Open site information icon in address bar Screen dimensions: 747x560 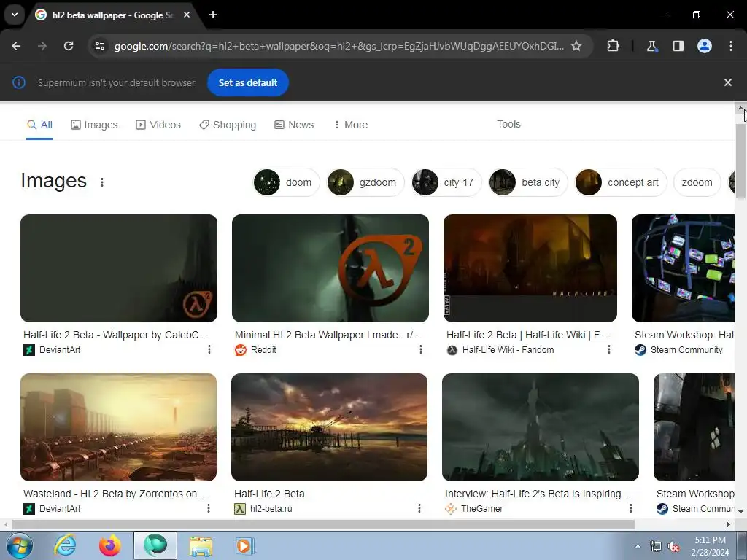coord(100,46)
